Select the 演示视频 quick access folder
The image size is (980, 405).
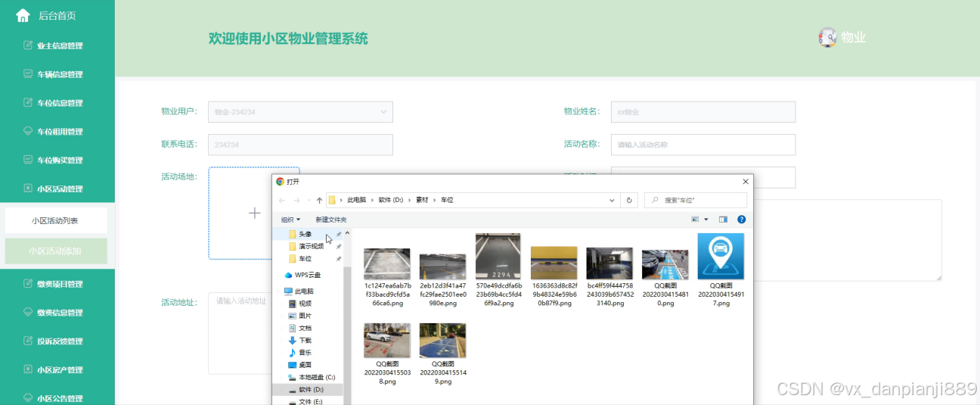[311, 247]
